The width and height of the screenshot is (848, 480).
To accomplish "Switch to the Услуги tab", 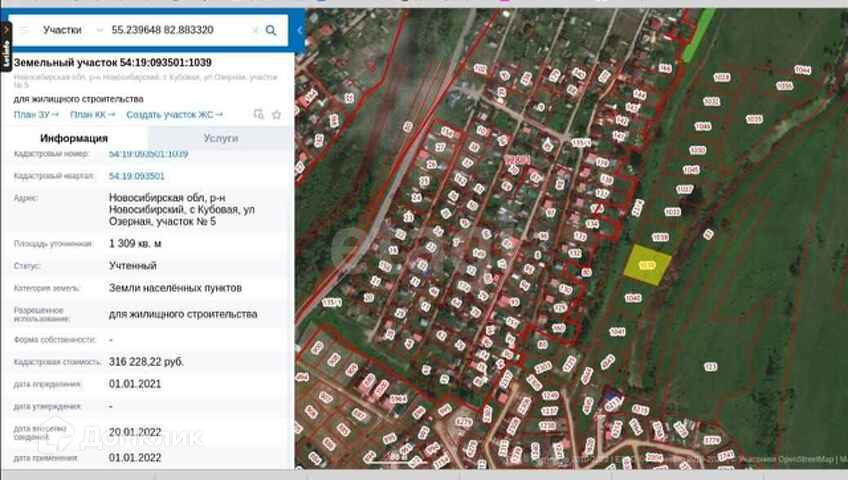I will pos(221,138).
